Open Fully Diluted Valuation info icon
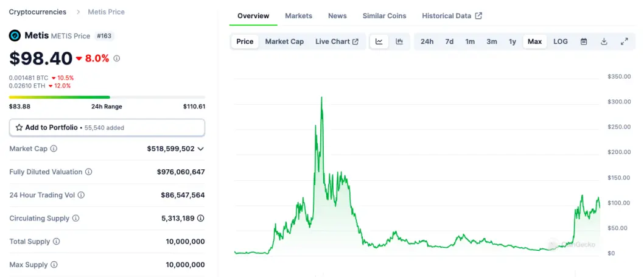 point(89,172)
